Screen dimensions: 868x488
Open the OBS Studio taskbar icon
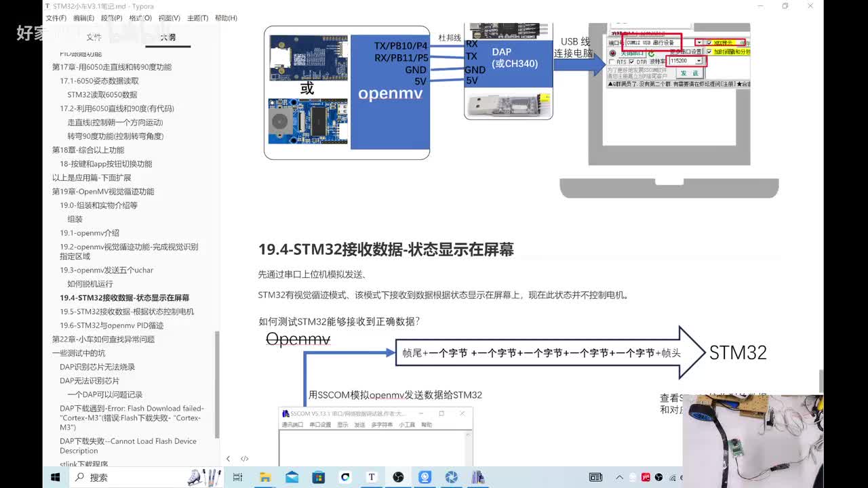[x=398, y=477]
